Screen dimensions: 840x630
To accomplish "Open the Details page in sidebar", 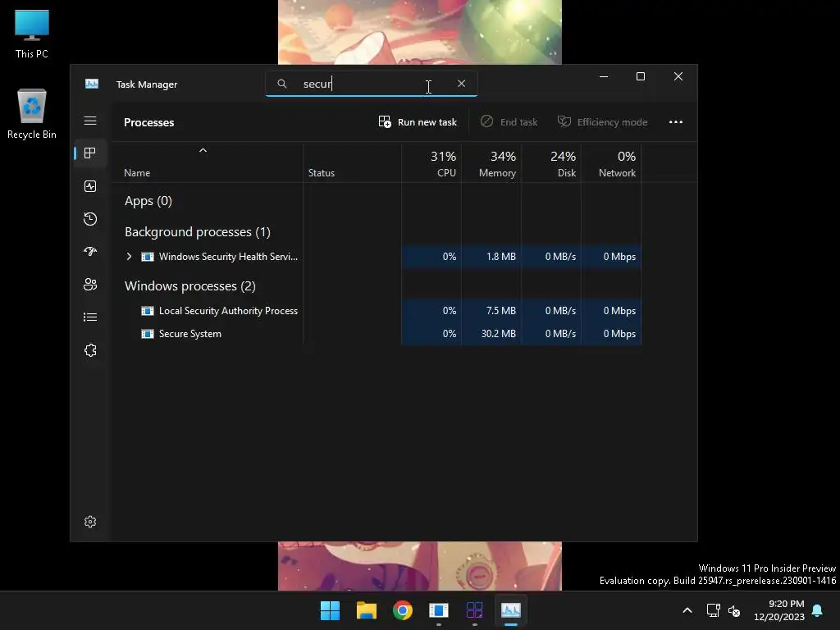I will tap(90, 317).
